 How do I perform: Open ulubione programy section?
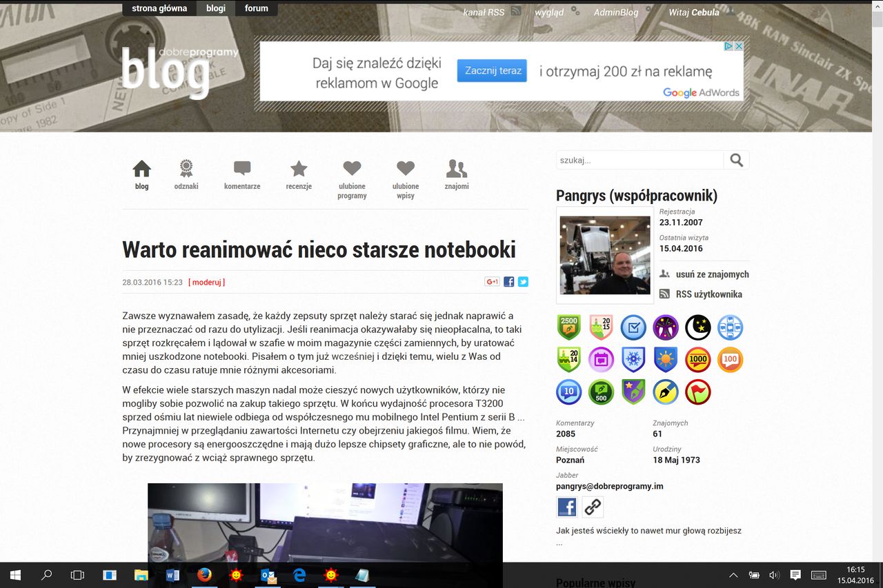(x=352, y=179)
